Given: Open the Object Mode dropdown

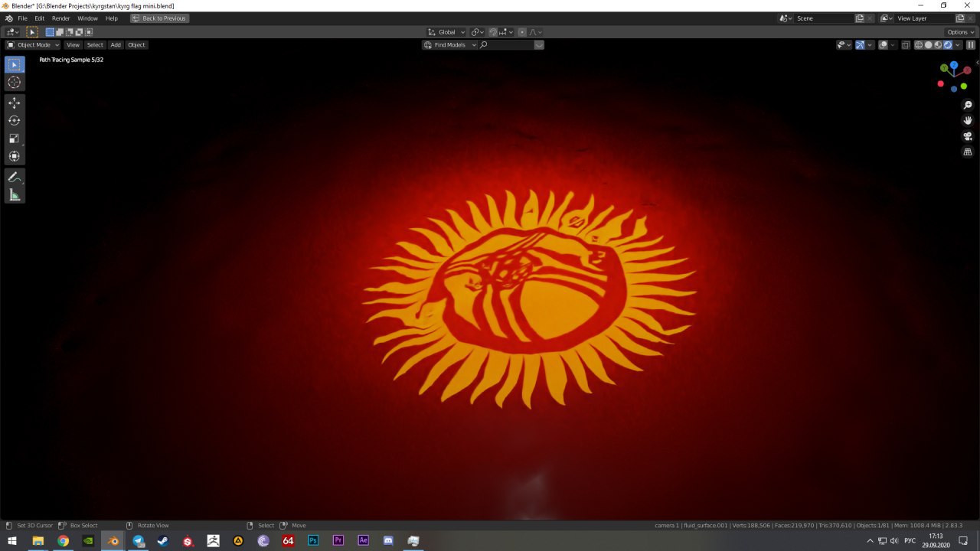Looking at the screenshot, I should click(33, 45).
